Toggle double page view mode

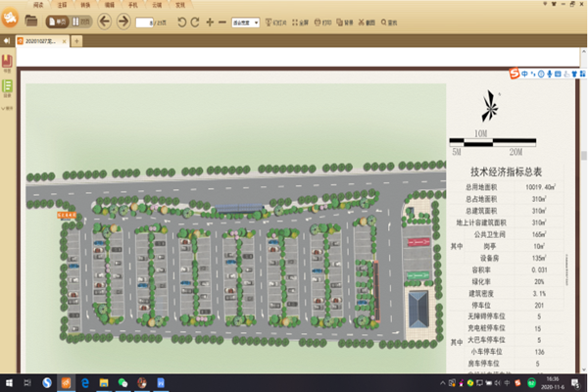tap(79, 21)
